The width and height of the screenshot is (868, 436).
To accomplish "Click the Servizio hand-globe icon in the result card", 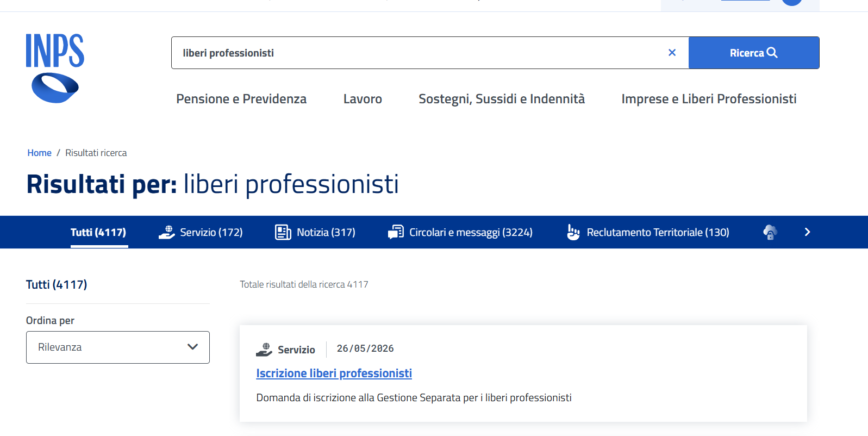I will click(264, 350).
